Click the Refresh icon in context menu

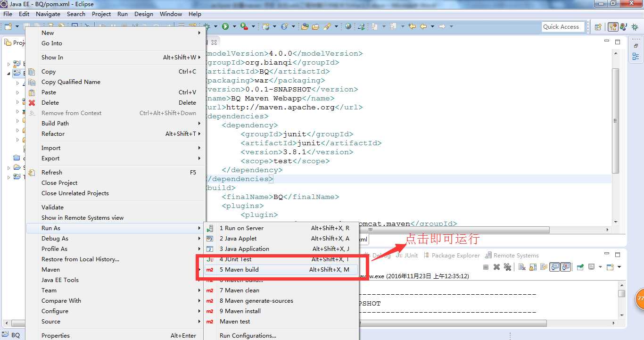32,173
